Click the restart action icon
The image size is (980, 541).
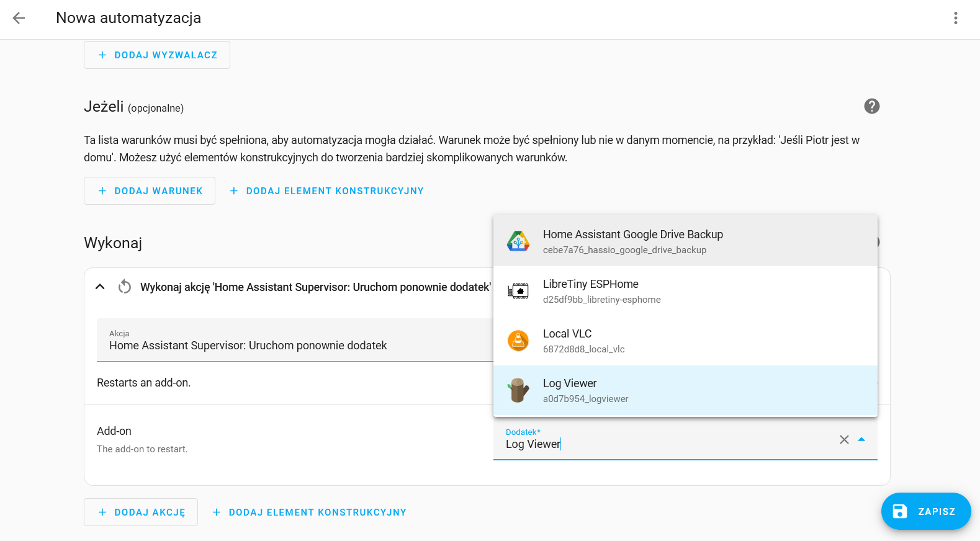tap(125, 287)
